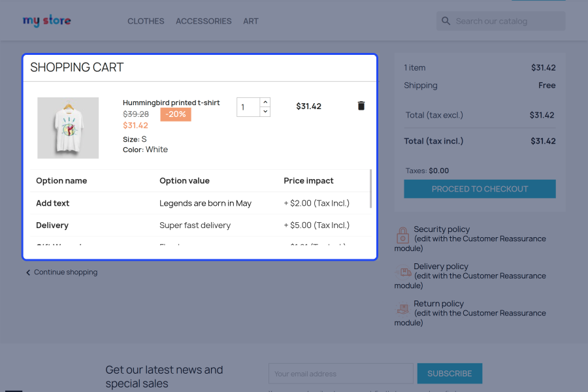Click the 'Taxes: $0.00' line
Screen dimensions: 588x392
(427, 171)
